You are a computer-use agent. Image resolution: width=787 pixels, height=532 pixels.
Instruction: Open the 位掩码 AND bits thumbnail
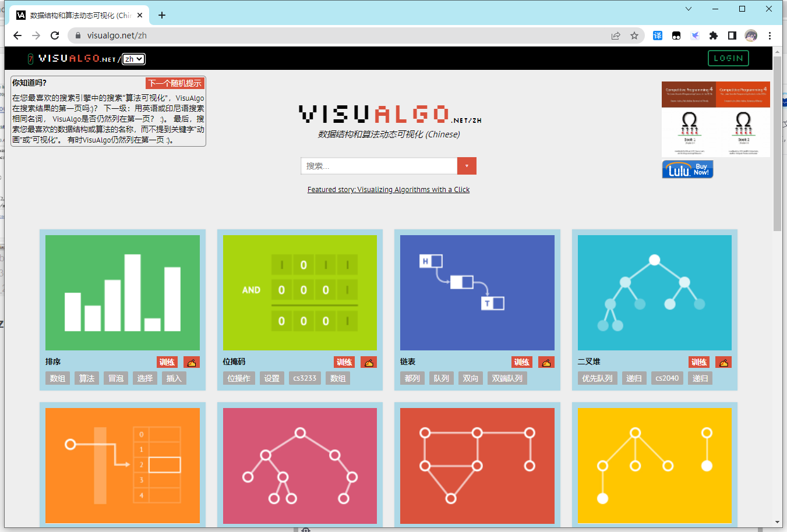click(x=300, y=293)
